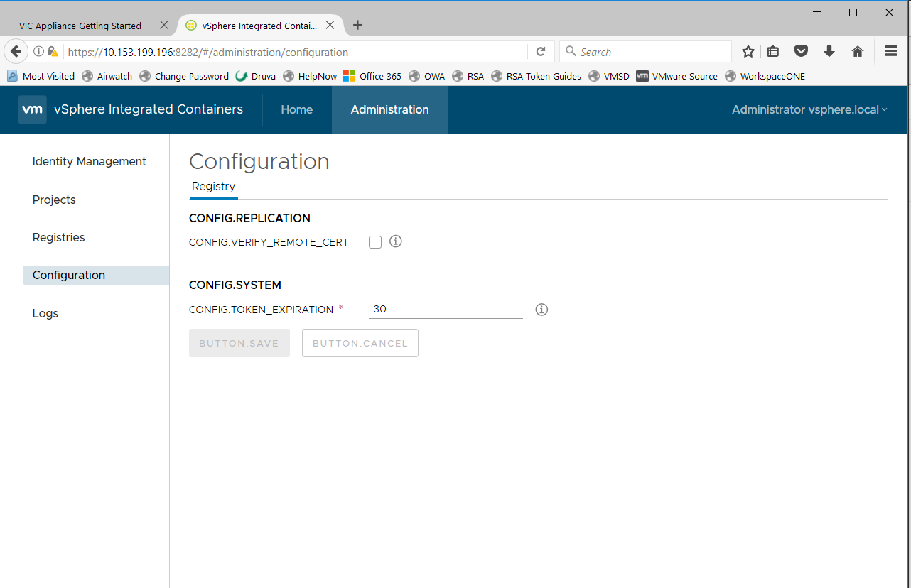Screen dimensions: 911x588
Task: Navigate to Identity Management
Action: tap(88, 161)
